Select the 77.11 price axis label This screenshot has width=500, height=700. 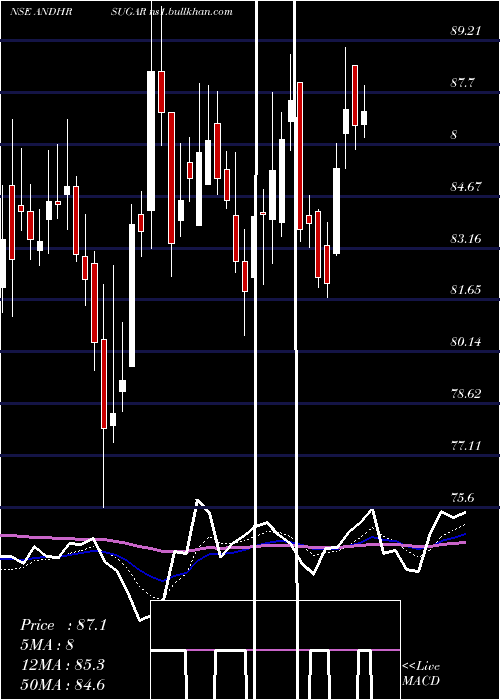tap(466, 446)
